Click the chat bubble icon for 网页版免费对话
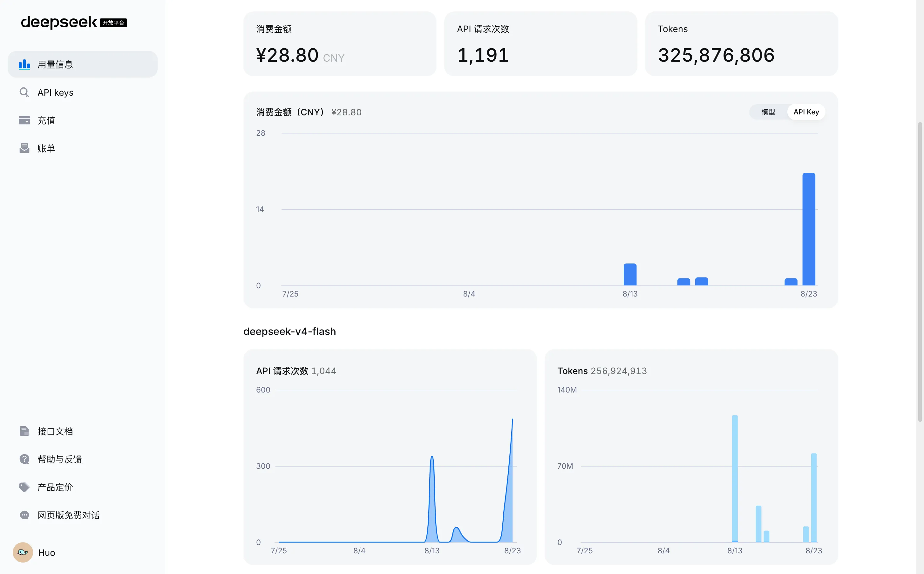The width and height of the screenshot is (924, 574). [24, 515]
